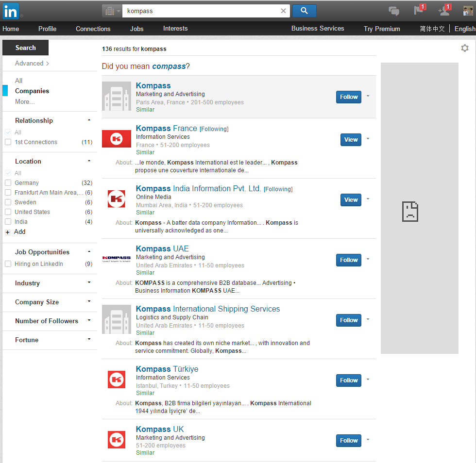Open the search category selector beside the search box
This screenshot has width=476, height=463.
click(112, 11)
